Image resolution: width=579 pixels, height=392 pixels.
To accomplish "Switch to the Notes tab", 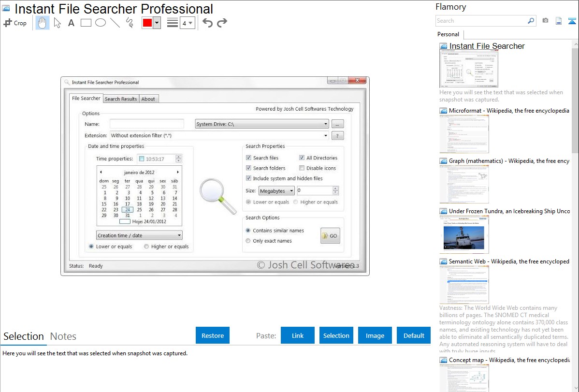I will click(x=63, y=336).
